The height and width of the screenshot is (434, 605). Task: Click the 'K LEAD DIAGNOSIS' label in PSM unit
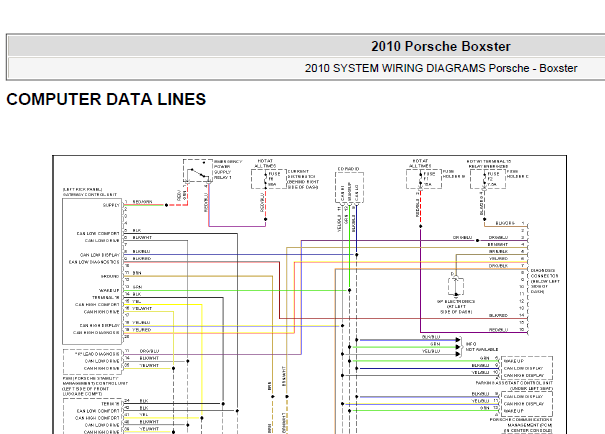98,354
